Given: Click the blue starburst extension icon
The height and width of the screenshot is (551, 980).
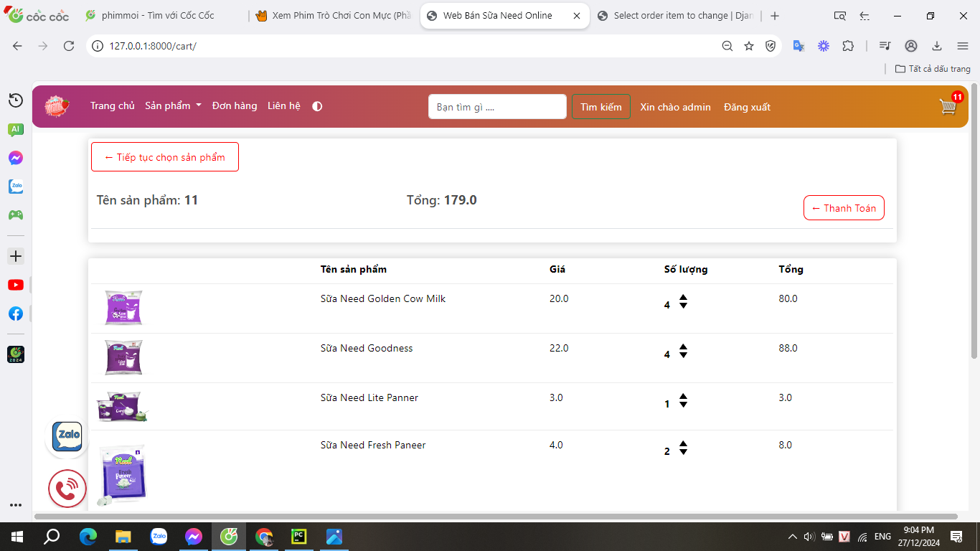Looking at the screenshot, I should pyautogui.click(x=824, y=46).
